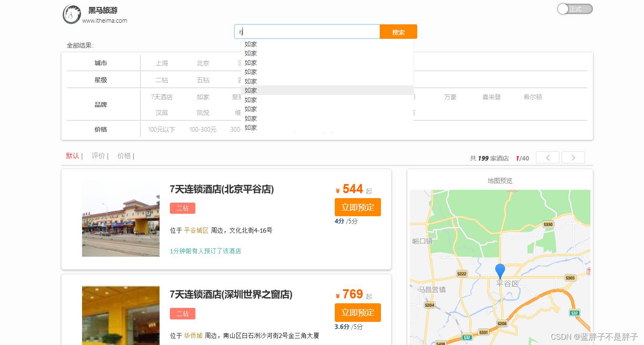Click the 769 price of 深圳世界之窗店
The height and width of the screenshot is (345, 644).
coord(353,294)
